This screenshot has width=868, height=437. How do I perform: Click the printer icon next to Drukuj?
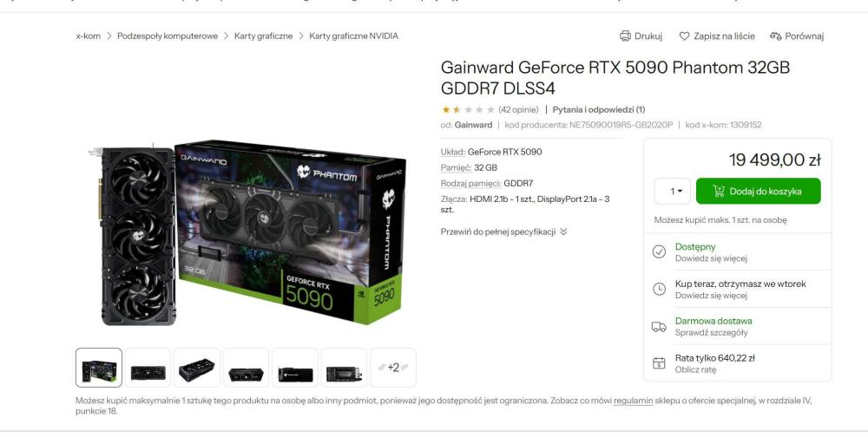click(625, 36)
